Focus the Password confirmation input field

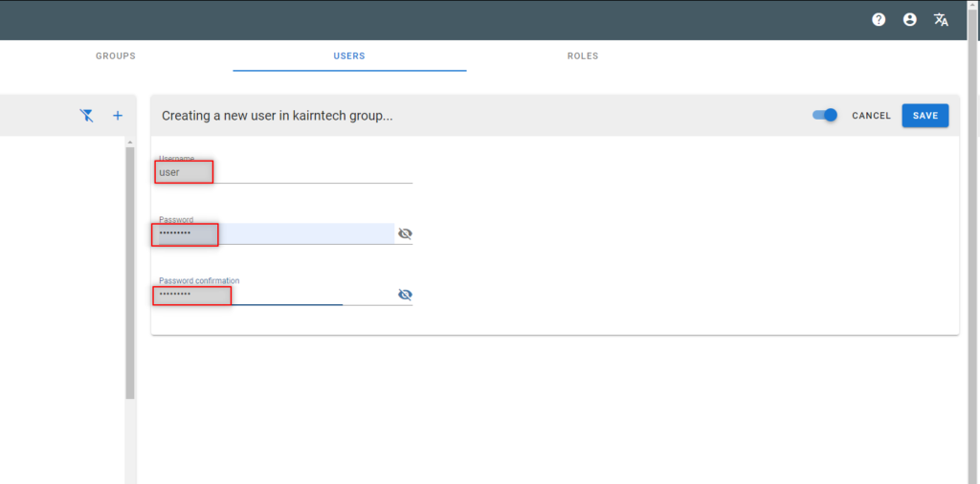[277, 295]
